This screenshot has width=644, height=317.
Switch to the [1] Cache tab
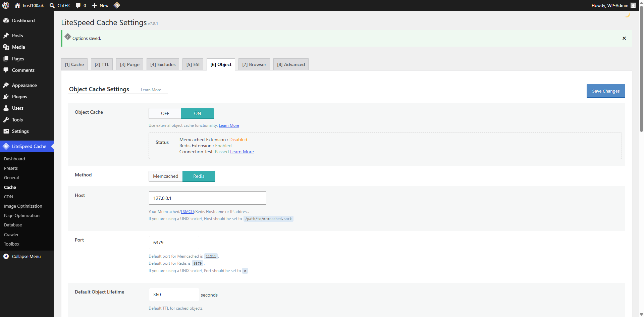[x=74, y=64]
